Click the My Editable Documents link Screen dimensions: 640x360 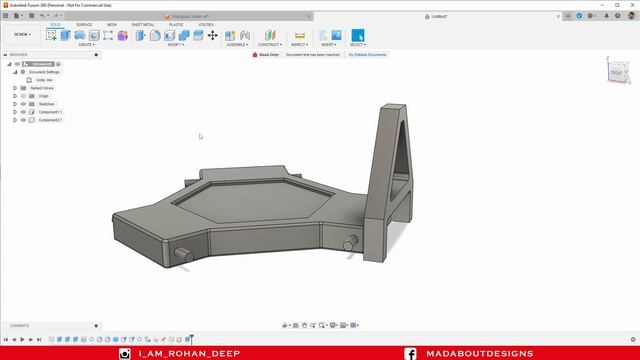click(x=367, y=55)
